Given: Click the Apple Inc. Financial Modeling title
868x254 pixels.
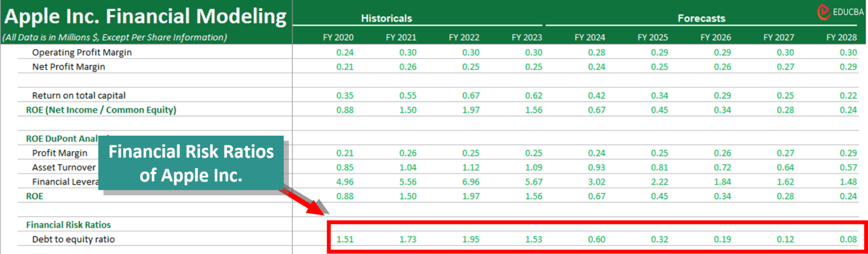Looking at the screenshot, I should [145, 17].
